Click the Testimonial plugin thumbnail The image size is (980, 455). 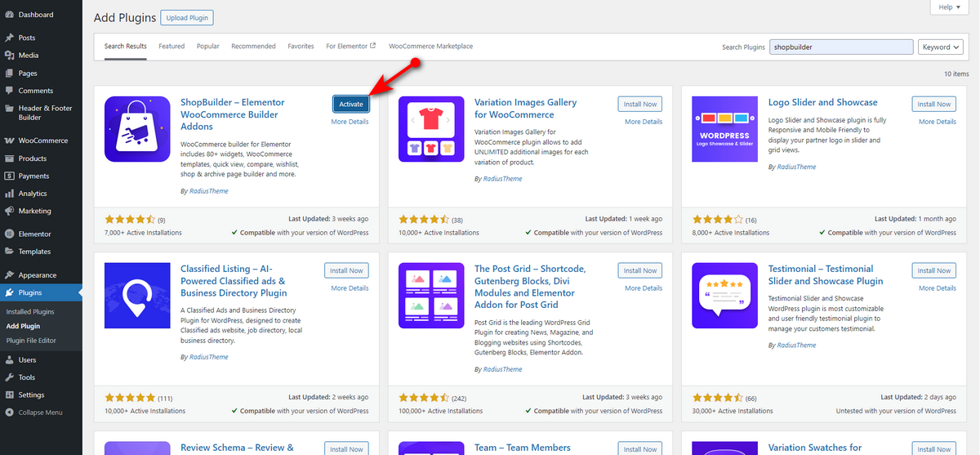coord(725,295)
